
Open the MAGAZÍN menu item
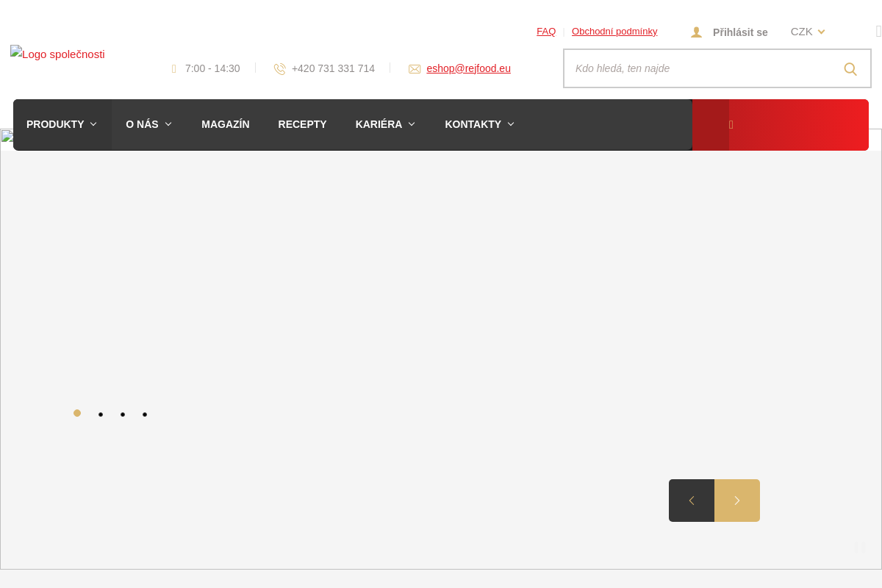click(226, 124)
